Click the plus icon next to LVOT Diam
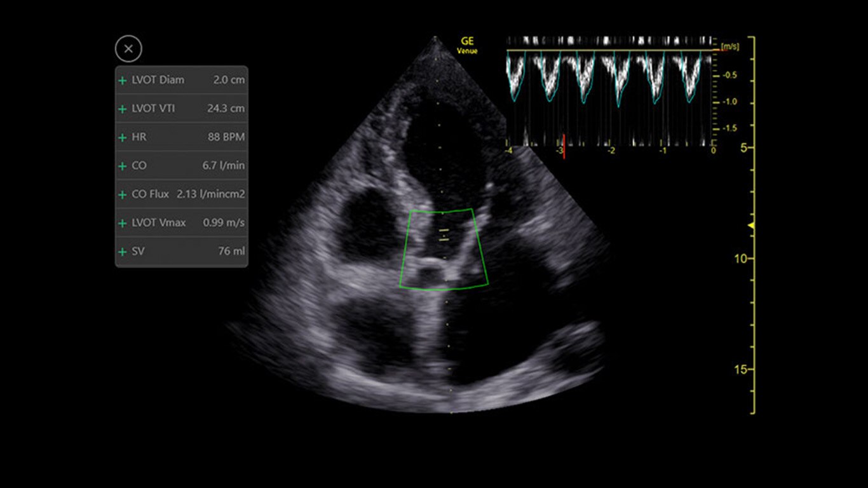868x488 pixels. (121, 79)
